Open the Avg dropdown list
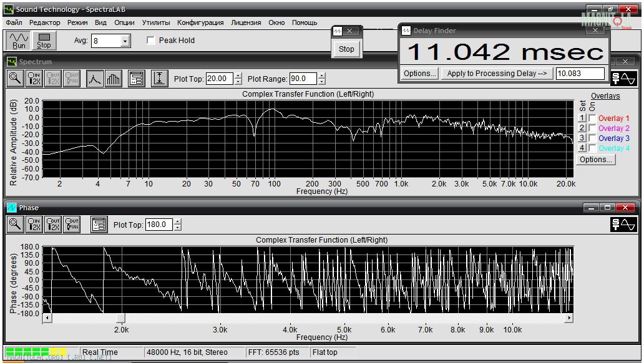The height and width of the screenshot is (363, 644). tap(125, 41)
